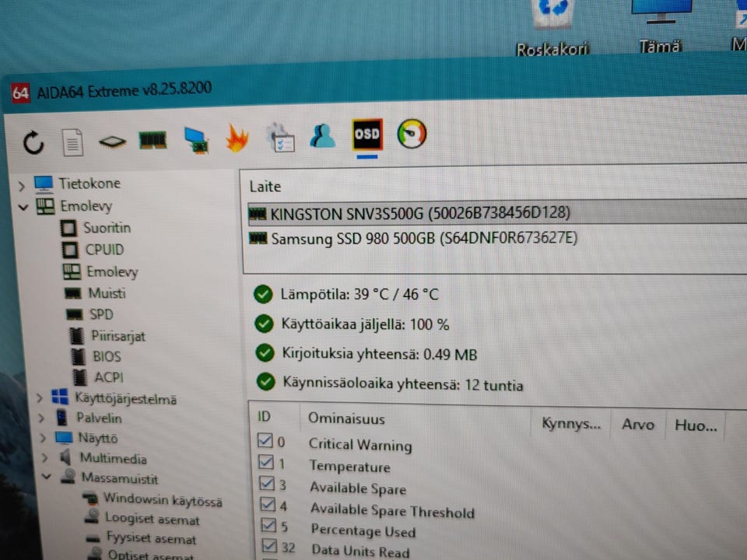Click the Arvo column header

[638, 424]
